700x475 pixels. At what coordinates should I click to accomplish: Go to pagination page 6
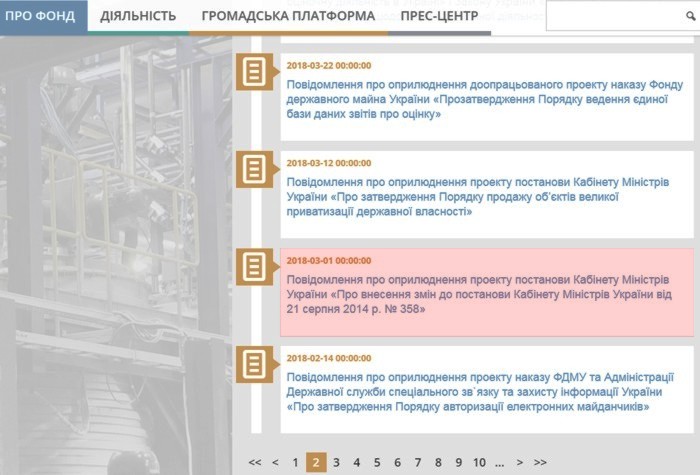coord(397,462)
